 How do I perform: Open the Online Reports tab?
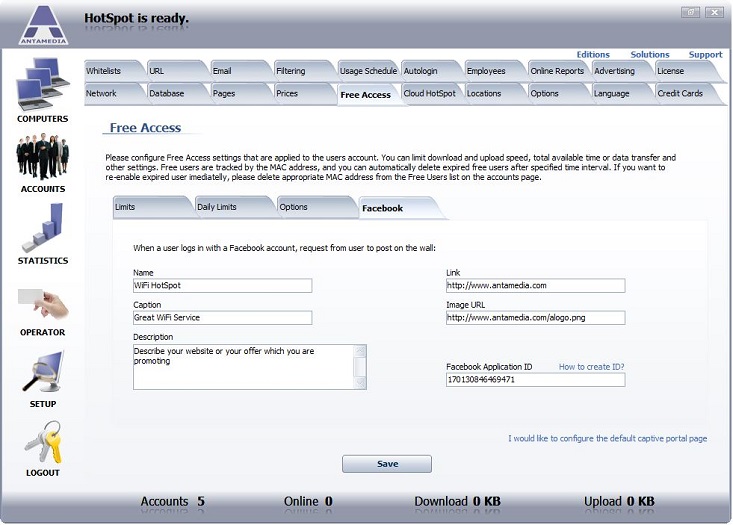(557, 71)
